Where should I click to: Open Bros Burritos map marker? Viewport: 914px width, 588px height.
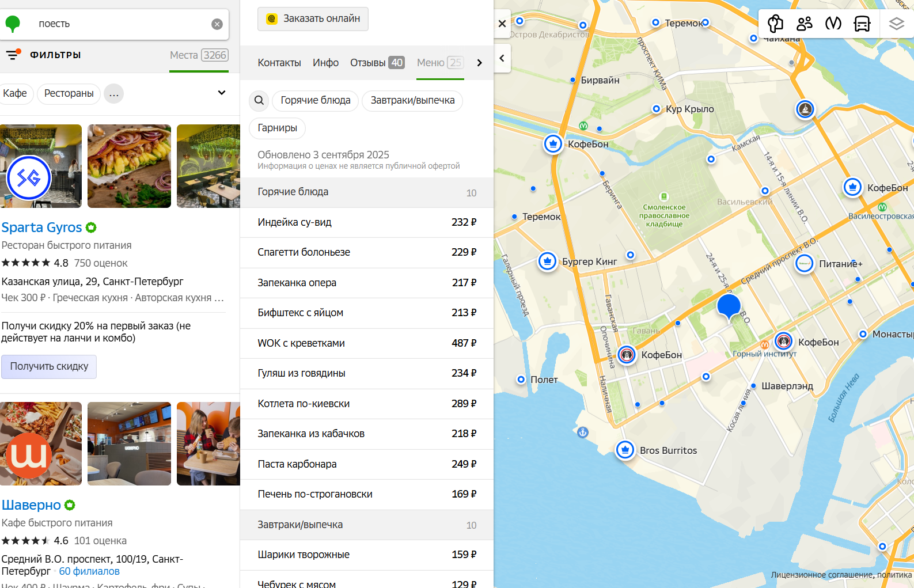pos(625,450)
